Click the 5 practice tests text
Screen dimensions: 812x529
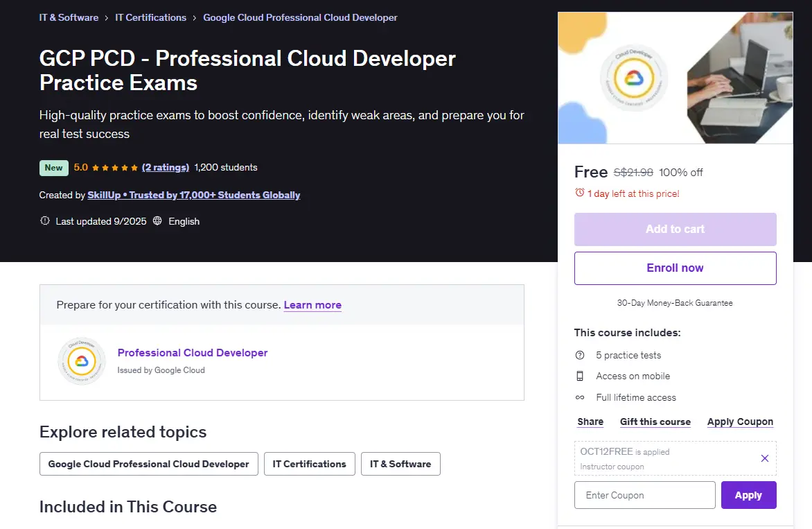628,355
